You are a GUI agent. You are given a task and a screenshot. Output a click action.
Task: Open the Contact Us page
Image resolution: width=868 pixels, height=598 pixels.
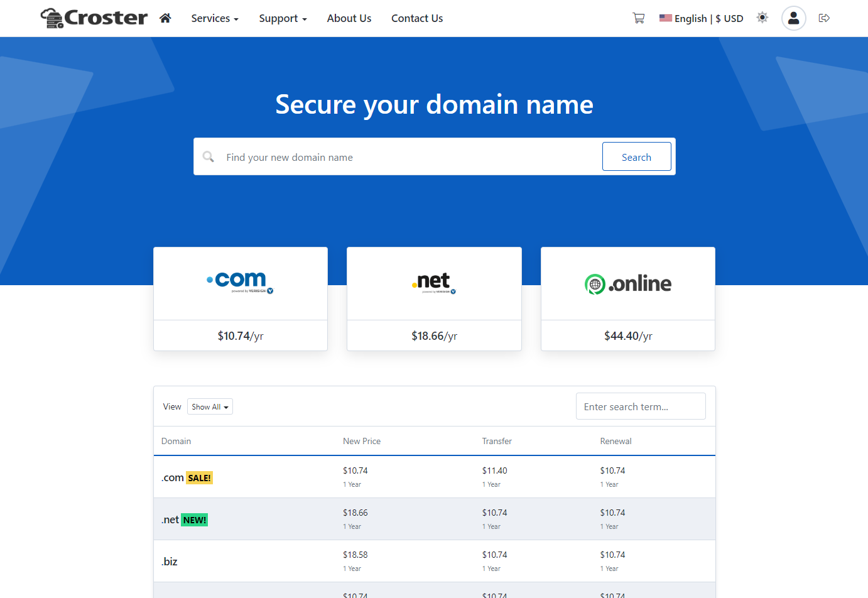tap(417, 18)
